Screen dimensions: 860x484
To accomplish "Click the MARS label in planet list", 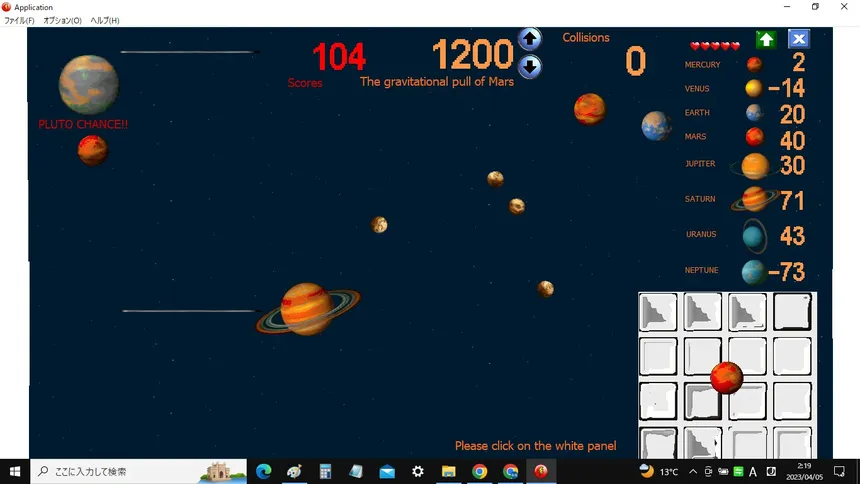I will click(695, 137).
